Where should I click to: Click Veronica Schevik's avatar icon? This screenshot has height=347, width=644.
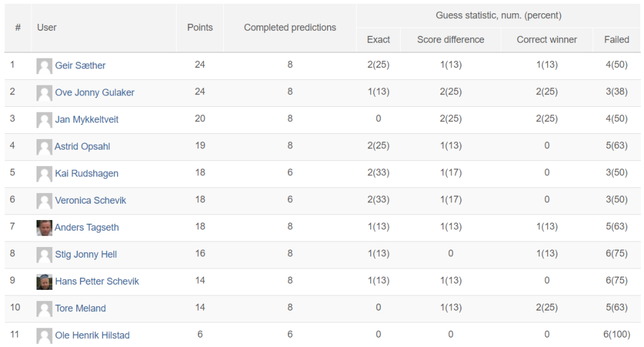(45, 201)
